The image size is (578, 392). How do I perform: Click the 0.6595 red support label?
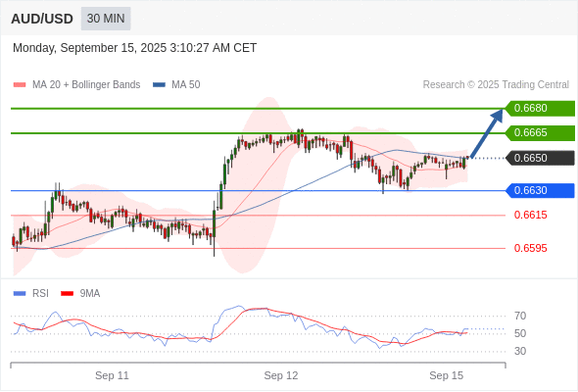[530, 248]
